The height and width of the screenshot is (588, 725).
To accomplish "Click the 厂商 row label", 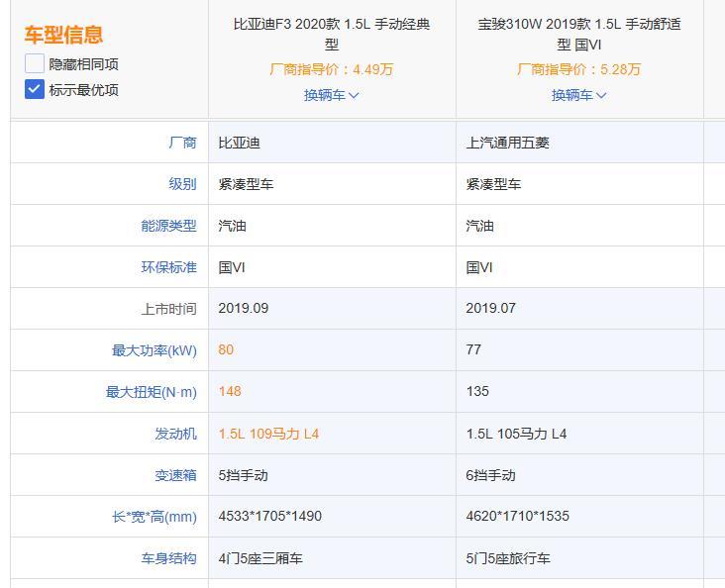I will point(182,143).
